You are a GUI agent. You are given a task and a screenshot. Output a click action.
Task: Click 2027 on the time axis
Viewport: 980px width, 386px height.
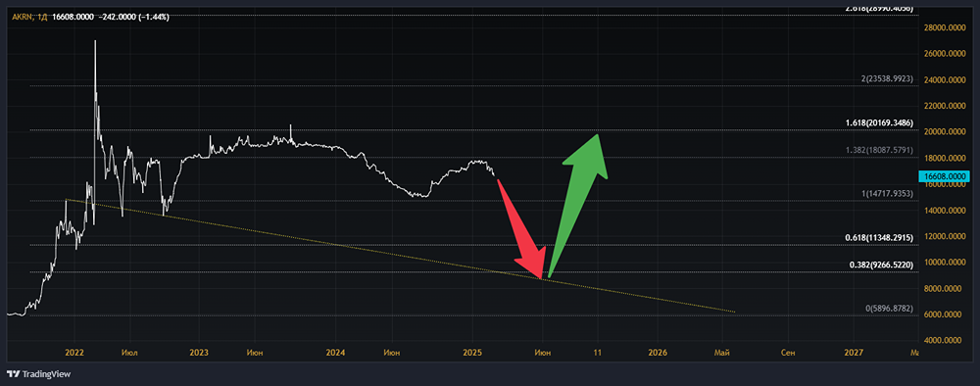[854, 353]
